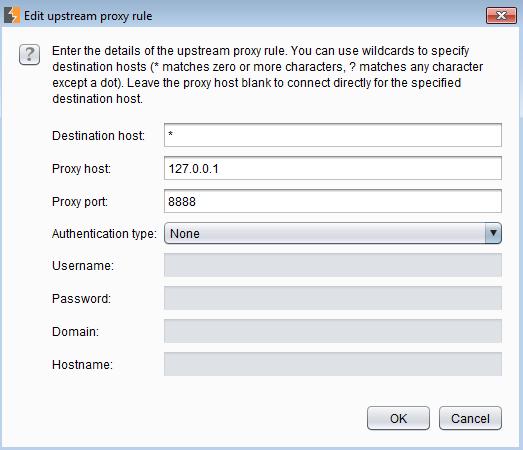Click the Proxy host label
The width and height of the screenshot is (523, 450).
click(x=81, y=169)
